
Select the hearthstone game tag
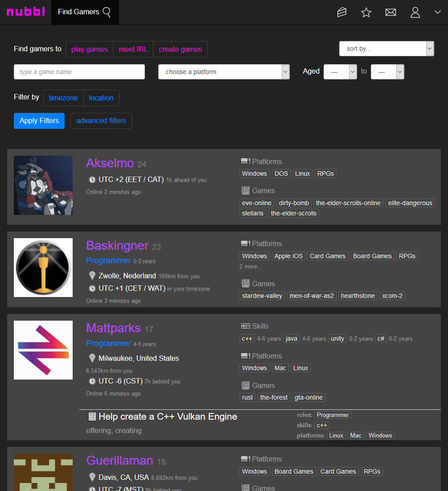pos(358,296)
